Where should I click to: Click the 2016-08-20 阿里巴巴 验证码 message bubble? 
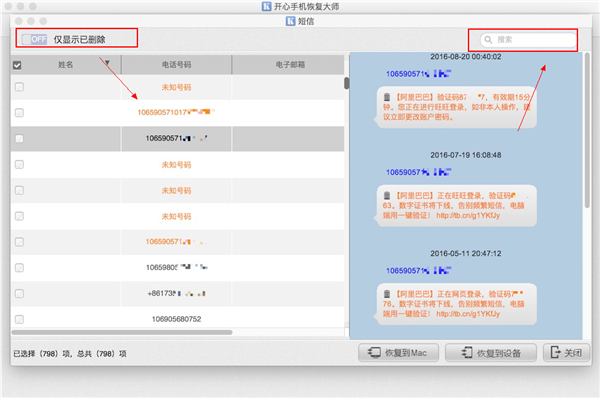click(456, 107)
